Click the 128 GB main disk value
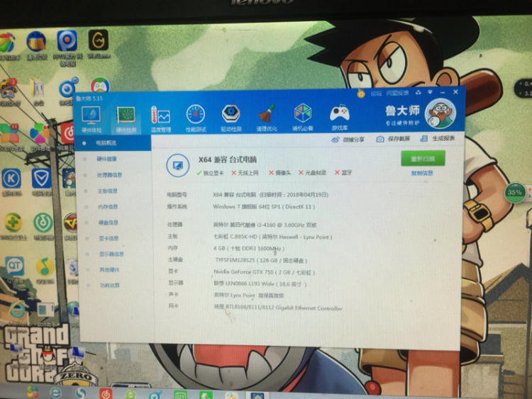This screenshot has width=532, height=399. pyautogui.click(x=261, y=260)
